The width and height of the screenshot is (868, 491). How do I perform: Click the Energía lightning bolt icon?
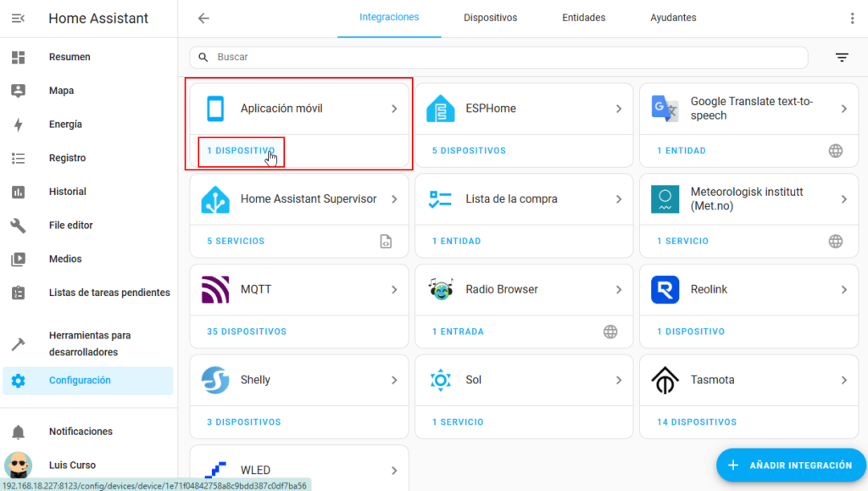click(18, 125)
